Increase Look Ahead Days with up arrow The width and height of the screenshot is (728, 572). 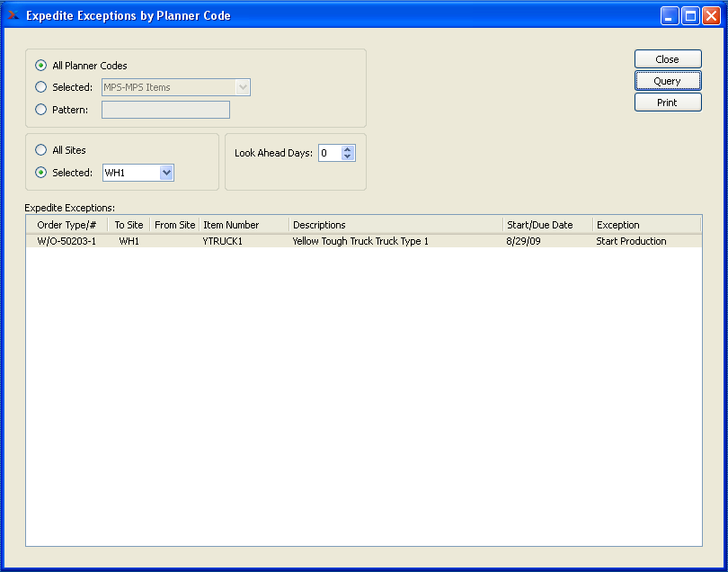[348, 149]
